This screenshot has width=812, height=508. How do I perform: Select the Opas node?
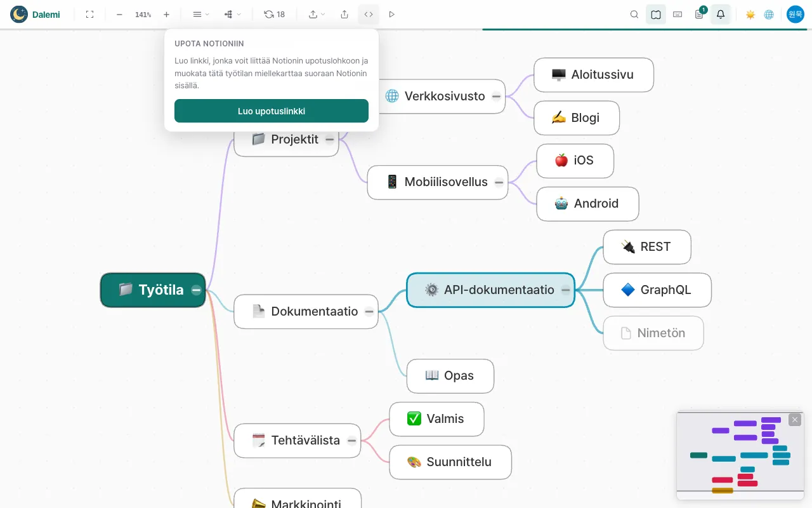(450, 376)
